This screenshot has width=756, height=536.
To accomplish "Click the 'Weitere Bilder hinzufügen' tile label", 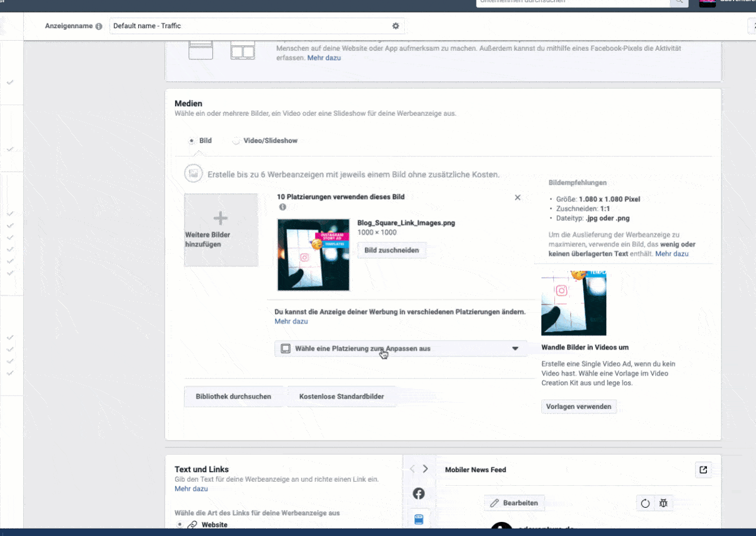I will (x=208, y=239).
